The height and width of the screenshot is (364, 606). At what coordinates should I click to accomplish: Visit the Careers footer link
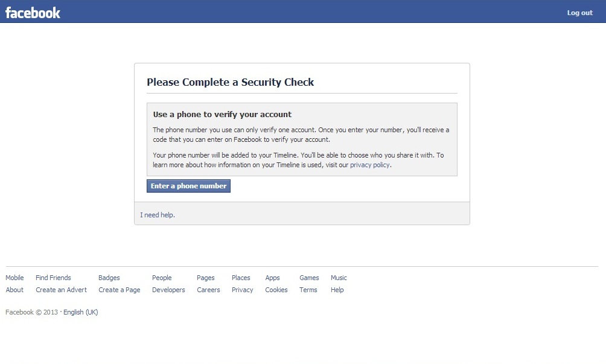(208, 290)
